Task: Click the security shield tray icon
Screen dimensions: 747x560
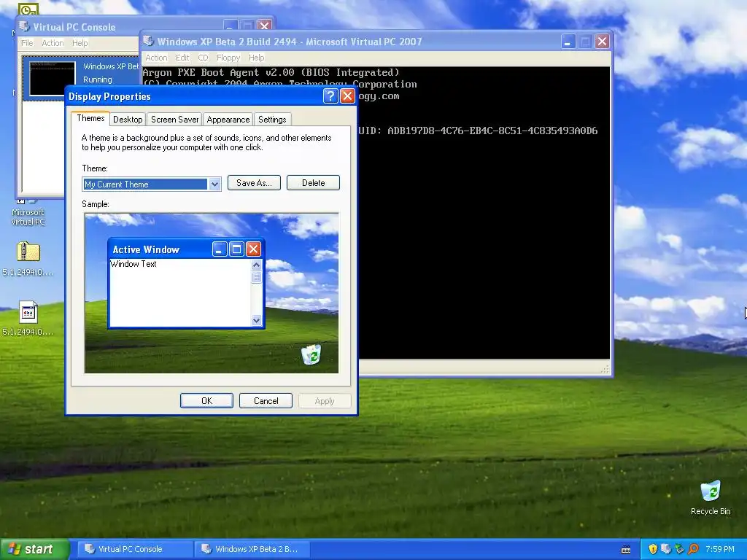Action: point(653,549)
